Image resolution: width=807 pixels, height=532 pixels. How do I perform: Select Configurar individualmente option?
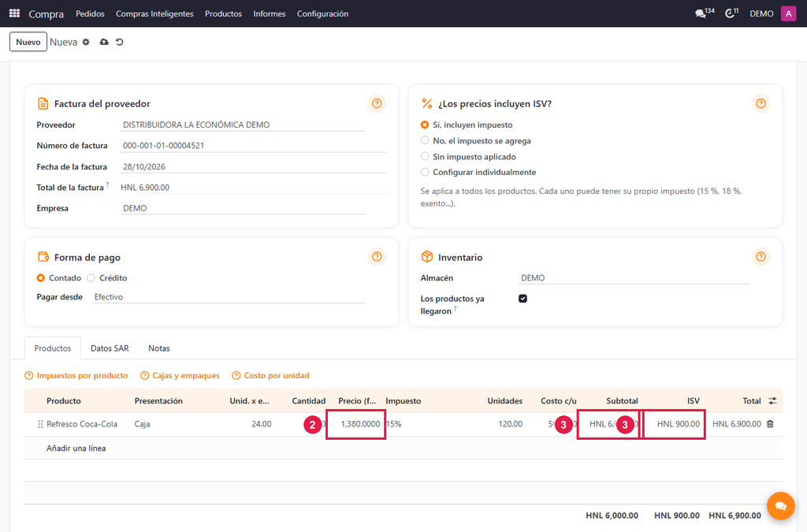pos(425,172)
